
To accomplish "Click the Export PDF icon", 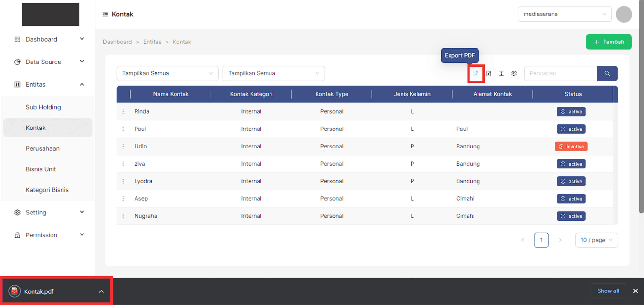I will tap(476, 73).
